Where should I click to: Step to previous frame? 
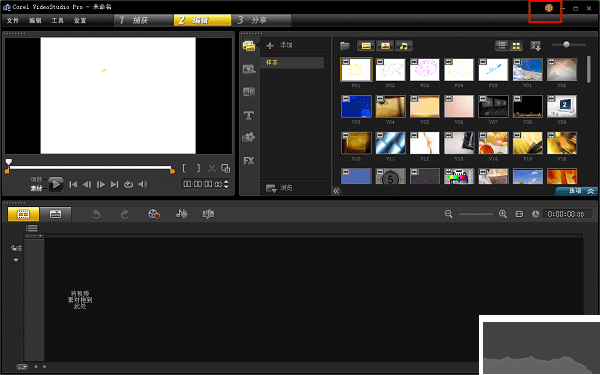click(87, 184)
